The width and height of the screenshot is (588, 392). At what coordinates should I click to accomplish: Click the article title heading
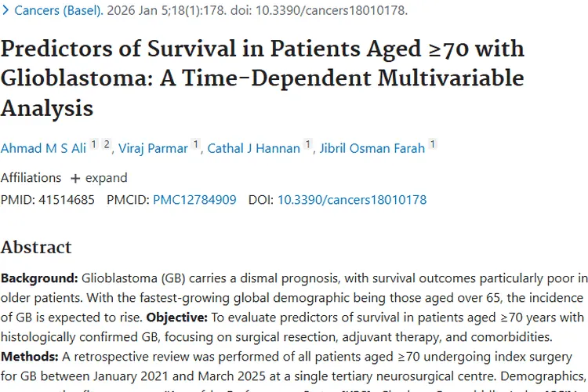(x=263, y=78)
